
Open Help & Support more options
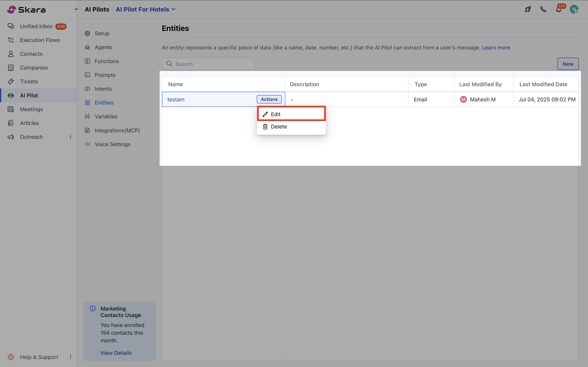click(71, 357)
